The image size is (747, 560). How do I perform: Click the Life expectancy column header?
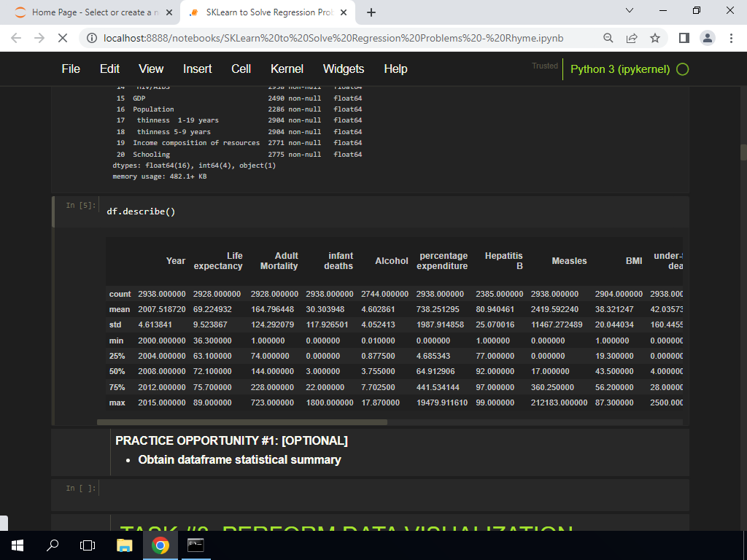tap(217, 261)
